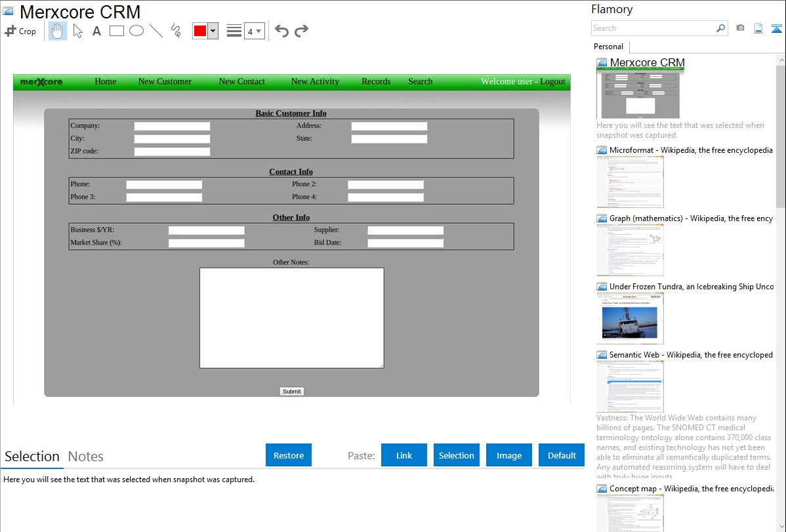Screen dimensions: 786x532
Task: Click the magnifier icon in Flamory search
Action: point(721,28)
